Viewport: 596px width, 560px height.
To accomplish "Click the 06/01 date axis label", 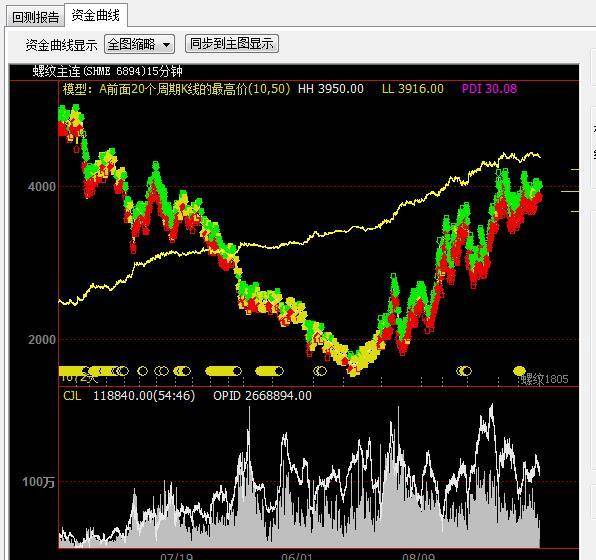I will point(297,556).
